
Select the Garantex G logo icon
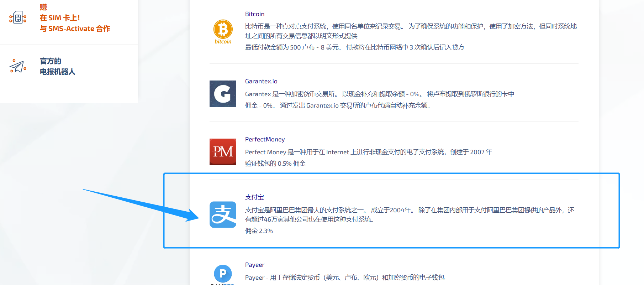223,94
